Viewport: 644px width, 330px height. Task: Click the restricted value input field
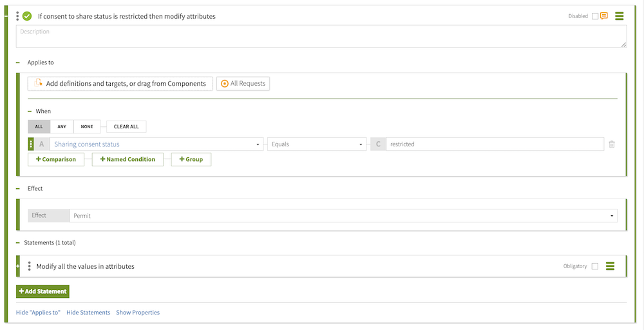click(x=495, y=144)
